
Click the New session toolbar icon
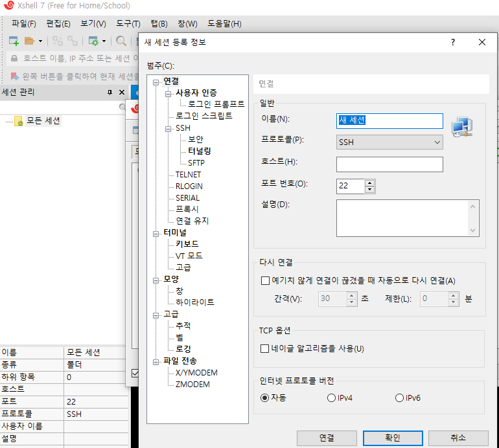tap(14, 41)
